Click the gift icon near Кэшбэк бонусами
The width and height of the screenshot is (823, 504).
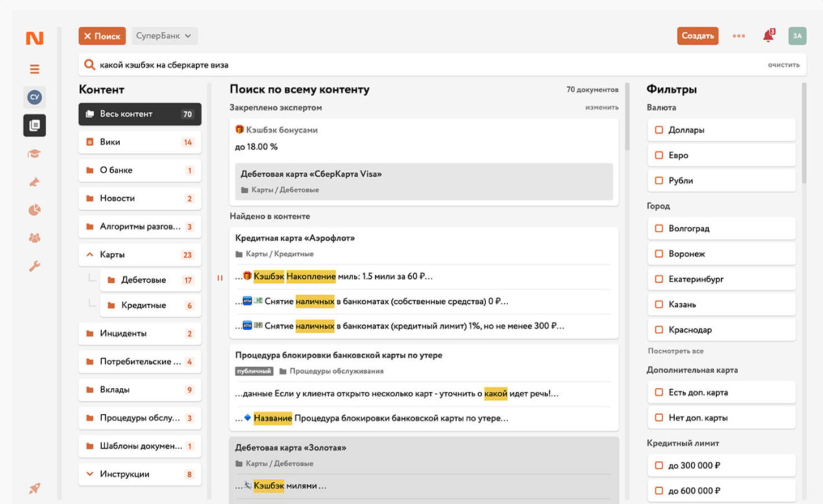[240, 130]
